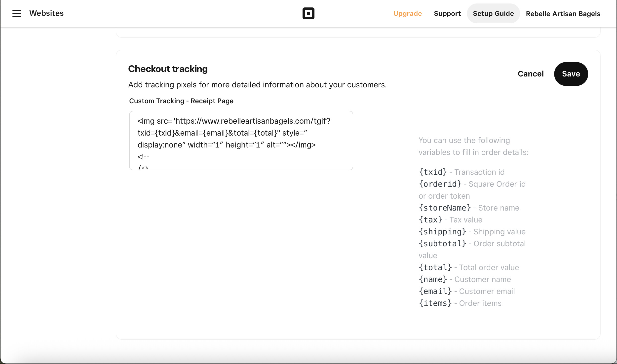617x364 pixels.
Task: Click the {orderid} variable
Action: click(x=440, y=184)
